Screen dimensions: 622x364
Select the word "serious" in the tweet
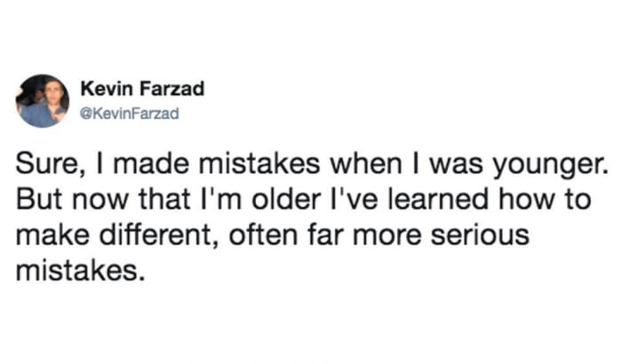point(480,234)
